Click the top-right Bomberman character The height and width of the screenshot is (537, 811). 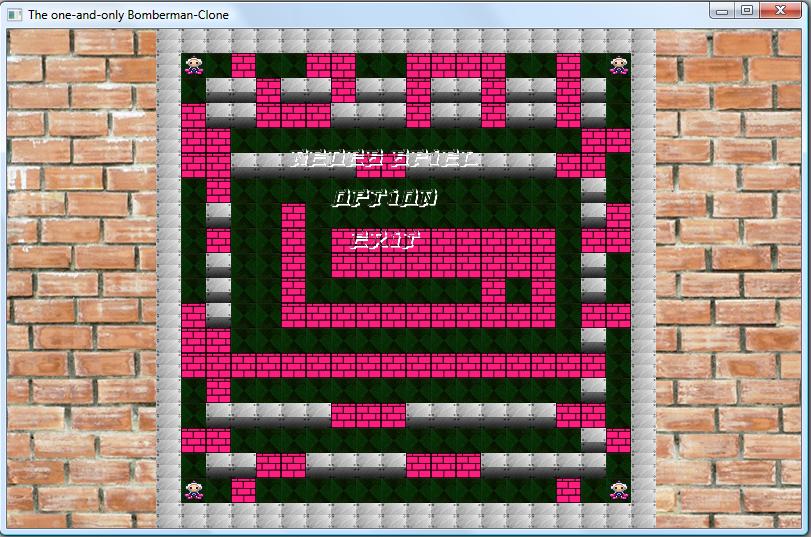pyautogui.click(x=619, y=66)
